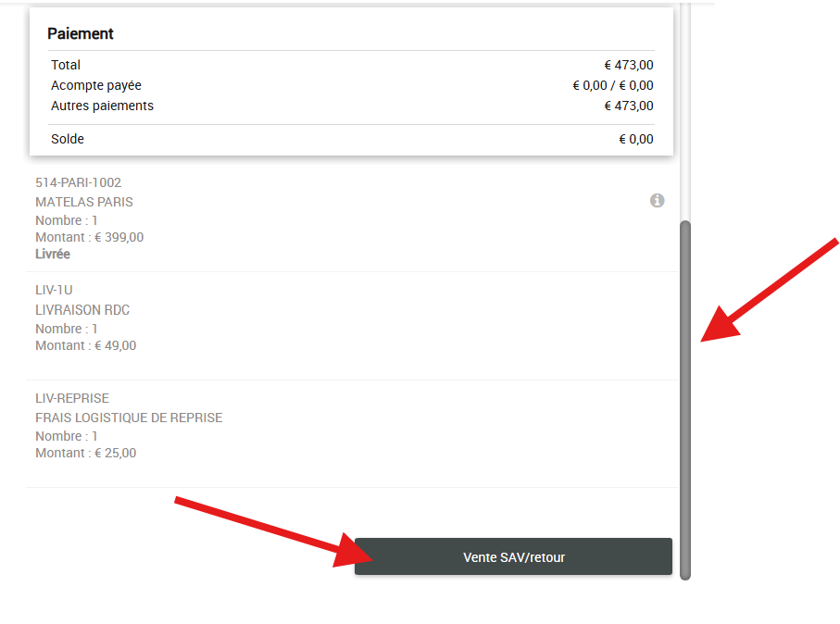The width and height of the screenshot is (840, 624).
Task: Open the LIVRAISON RDC line
Action: click(x=82, y=310)
